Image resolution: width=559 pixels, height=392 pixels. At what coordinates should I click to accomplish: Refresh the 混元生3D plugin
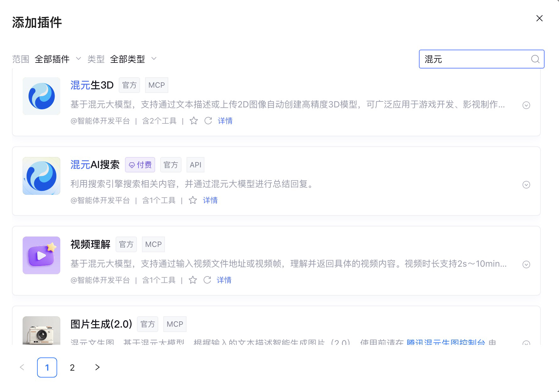point(208,121)
